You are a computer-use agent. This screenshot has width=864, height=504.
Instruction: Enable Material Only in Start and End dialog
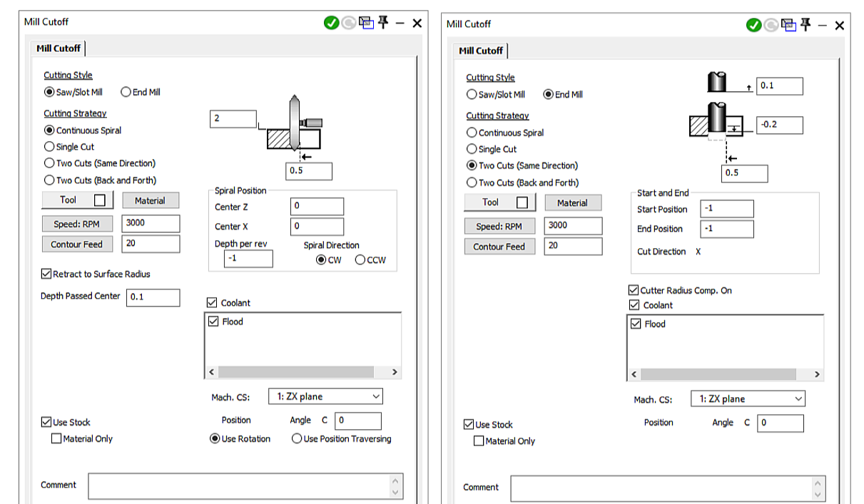(504, 441)
